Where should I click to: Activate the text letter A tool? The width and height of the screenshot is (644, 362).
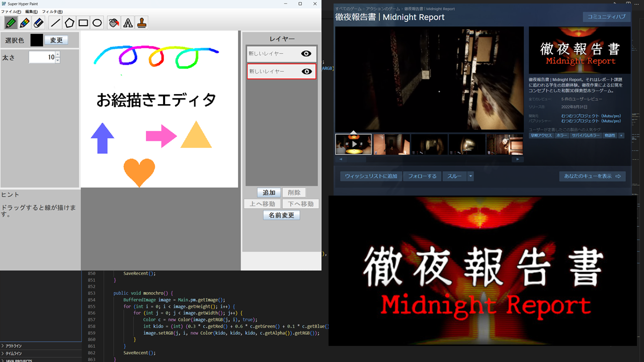click(x=128, y=23)
